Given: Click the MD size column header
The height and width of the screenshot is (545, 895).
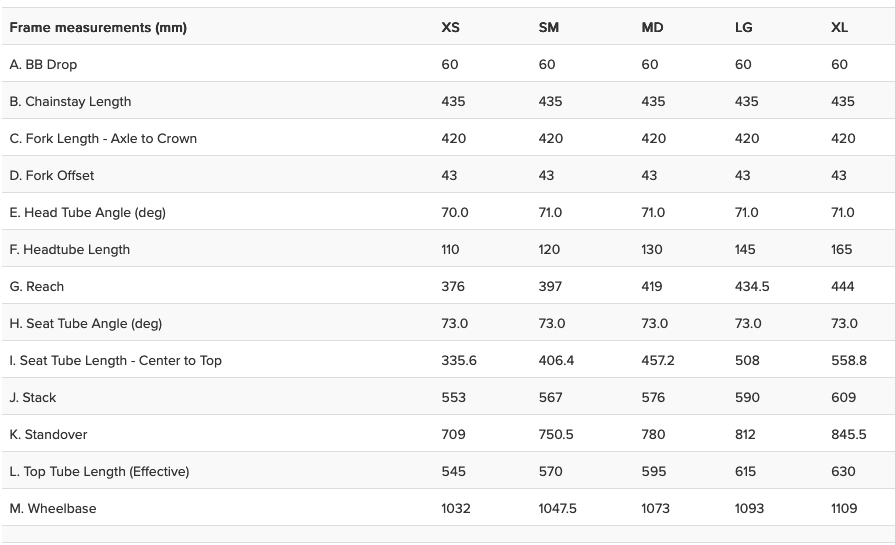Looking at the screenshot, I should point(652,28).
